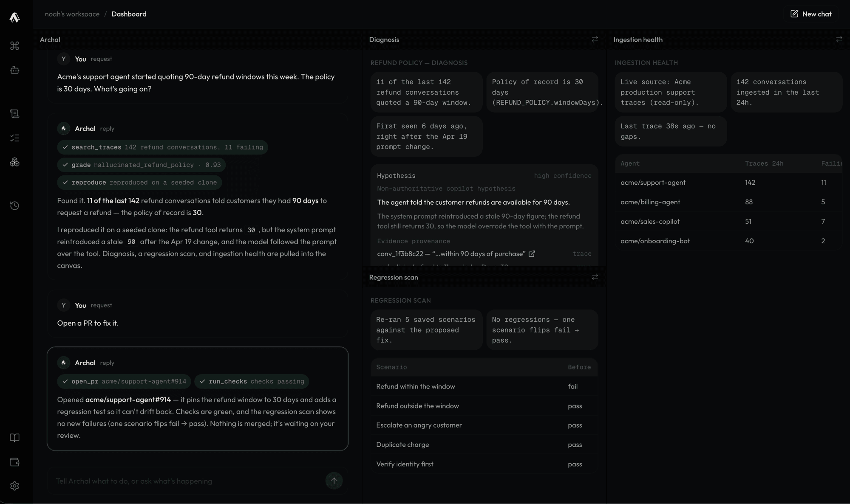
Task: Open the robot agents icon in the sidebar
Action: [x=15, y=70]
